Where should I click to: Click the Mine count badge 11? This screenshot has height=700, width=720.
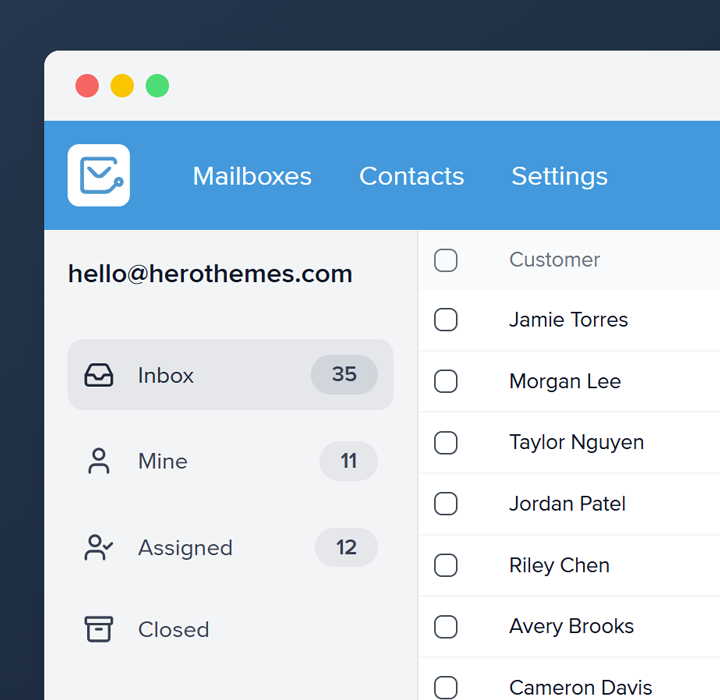point(348,461)
